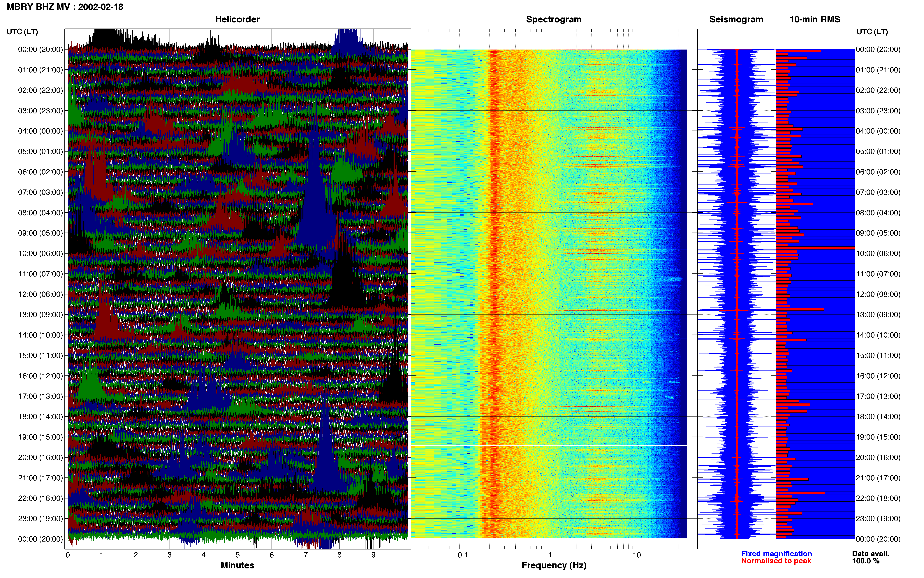Click the 'Fixed magnification' legend text
Screen dimensions: 924x578
(x=776, y=554)
